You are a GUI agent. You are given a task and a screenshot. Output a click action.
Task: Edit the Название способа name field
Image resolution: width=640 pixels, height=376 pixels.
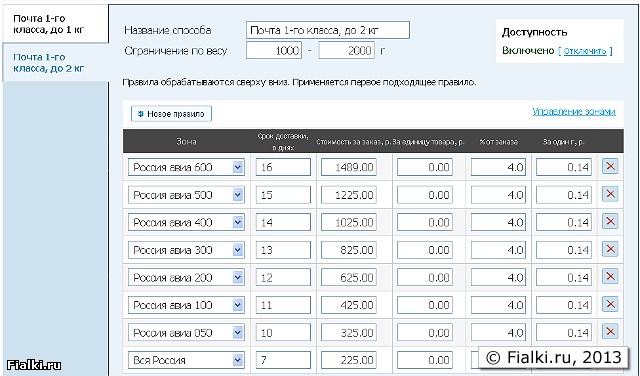[x=328, y=30]
